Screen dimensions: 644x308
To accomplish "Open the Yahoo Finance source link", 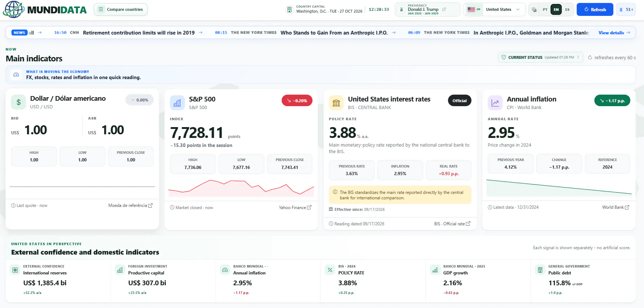I will point(295,208).
